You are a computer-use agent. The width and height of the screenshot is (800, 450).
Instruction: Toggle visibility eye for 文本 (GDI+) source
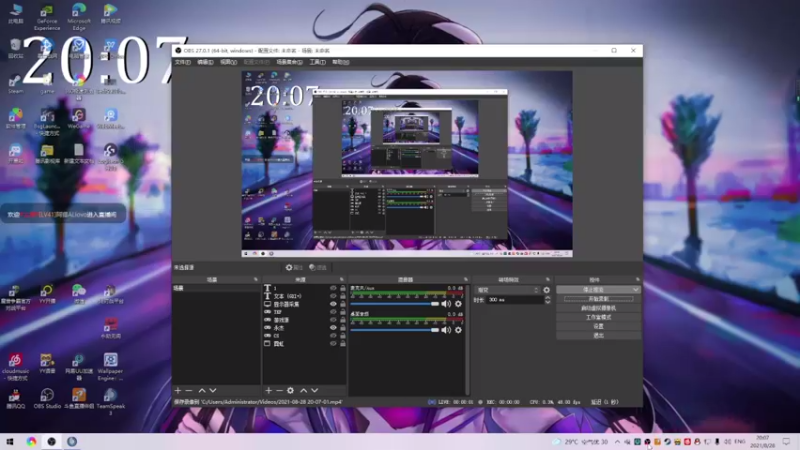333,296
